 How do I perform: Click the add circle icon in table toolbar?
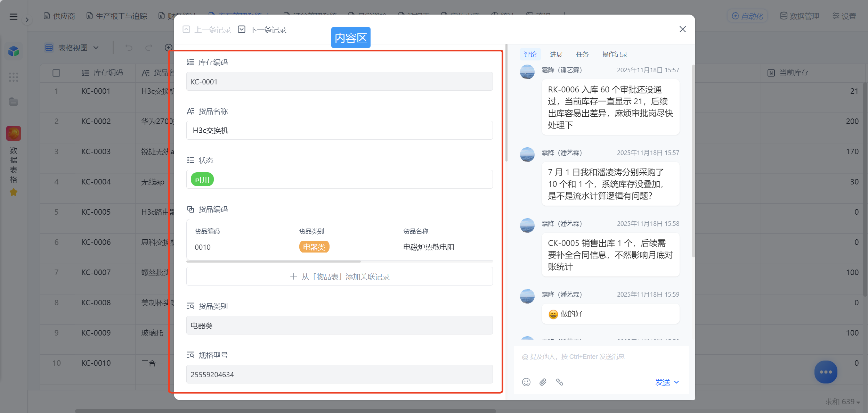[168, 48]
